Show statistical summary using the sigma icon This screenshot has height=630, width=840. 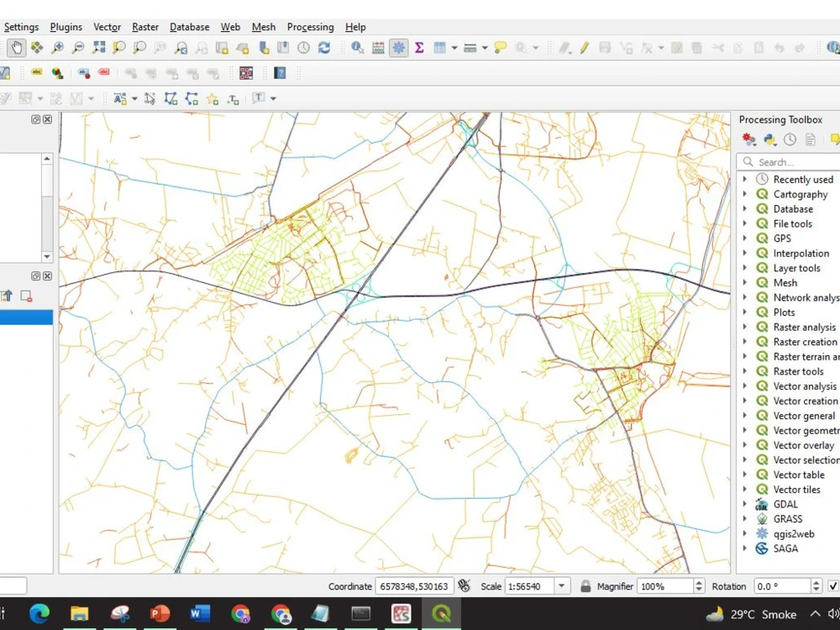point(419,48)
